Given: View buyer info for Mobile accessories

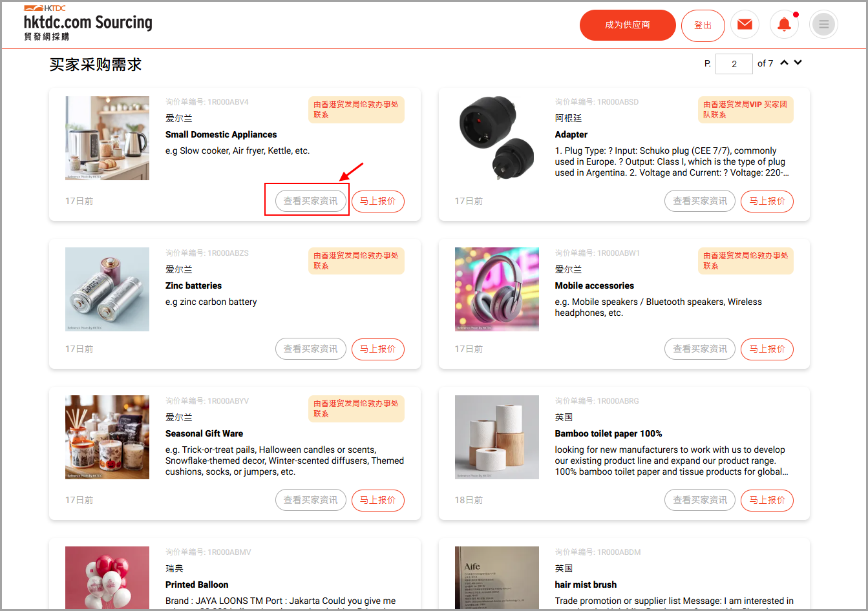Looking at the screenshot, I should coord(700,349).
